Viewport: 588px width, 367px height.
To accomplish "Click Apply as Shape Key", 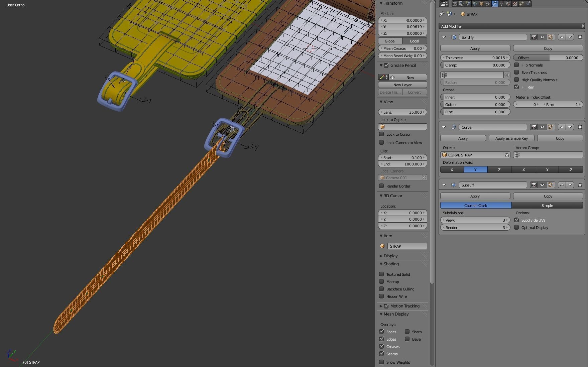I will (x=511, y=138).
